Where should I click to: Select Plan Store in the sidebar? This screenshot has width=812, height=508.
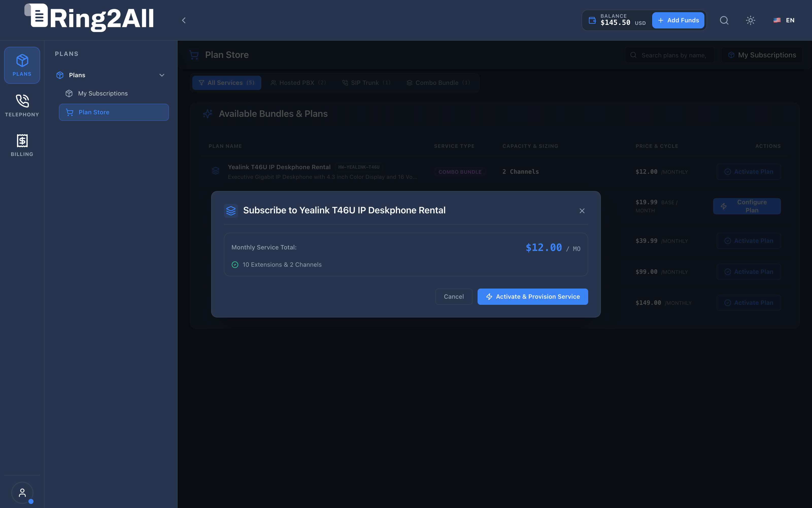pyautogui.click(x=114, y=112)
